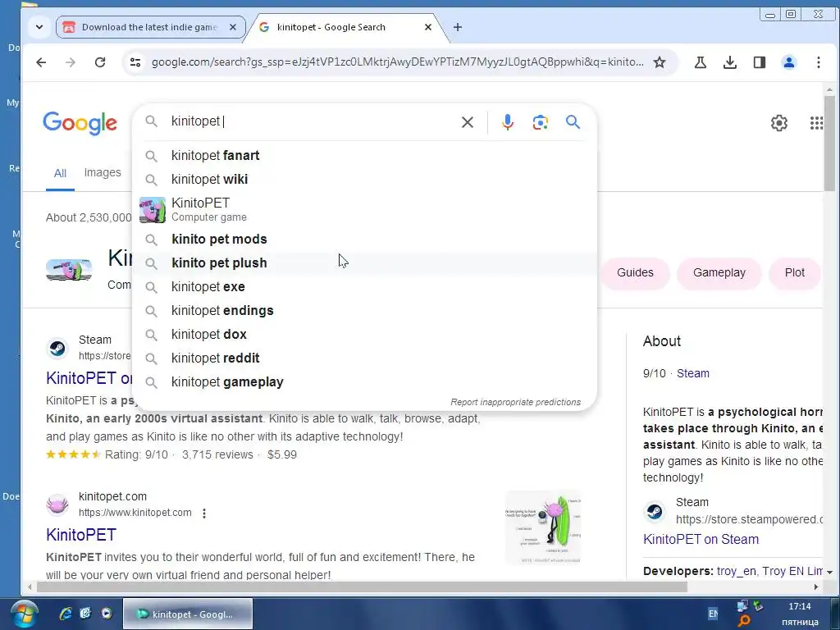Viewport: 840px width, 630px height.
Task: Click the browser back arrow
Action: [41, 62]
